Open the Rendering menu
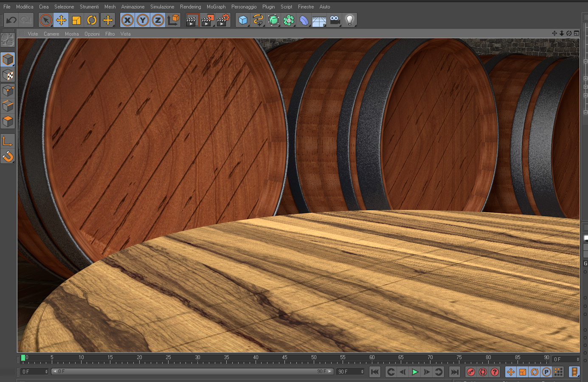Image resolution: width=588 pixels, height=382 pixels. 191,7
